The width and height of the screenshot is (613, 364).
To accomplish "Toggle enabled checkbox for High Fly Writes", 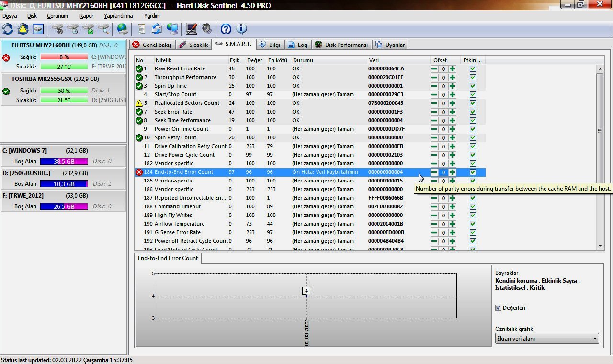I will (473, 216).
